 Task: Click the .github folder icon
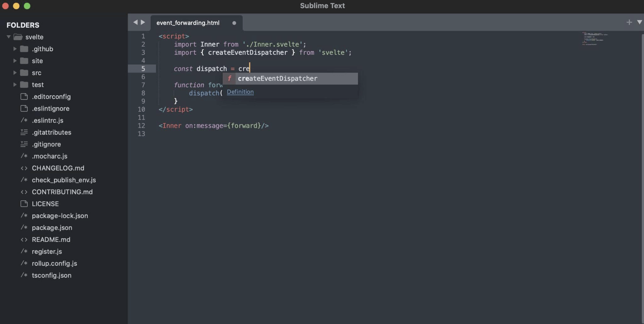tap(24, 49)
